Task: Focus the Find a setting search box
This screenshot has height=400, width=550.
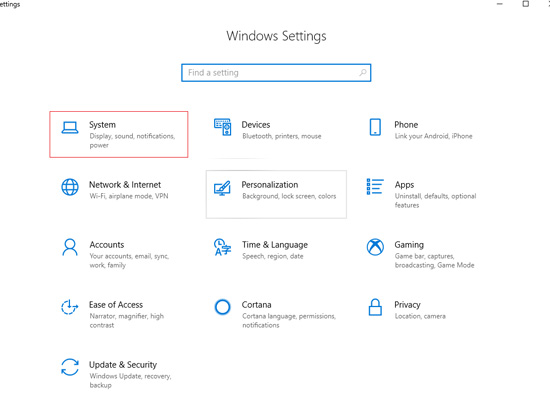Action: [x=276, y=73]
